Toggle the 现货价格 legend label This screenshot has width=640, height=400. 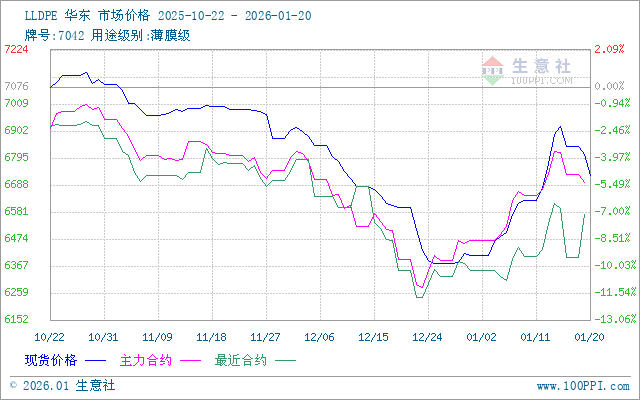pos(50,357)
